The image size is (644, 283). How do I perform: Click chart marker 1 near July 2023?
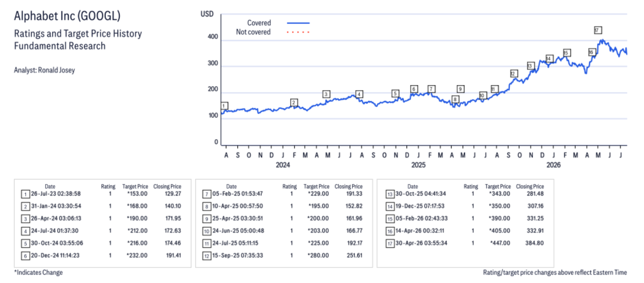click(225, 106)
